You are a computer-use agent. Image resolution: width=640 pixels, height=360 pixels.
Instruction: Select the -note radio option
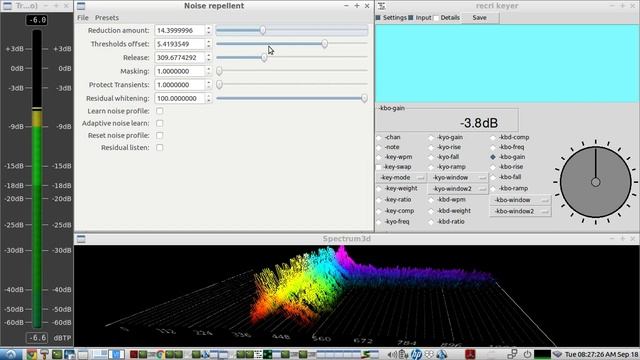[378, 147]
